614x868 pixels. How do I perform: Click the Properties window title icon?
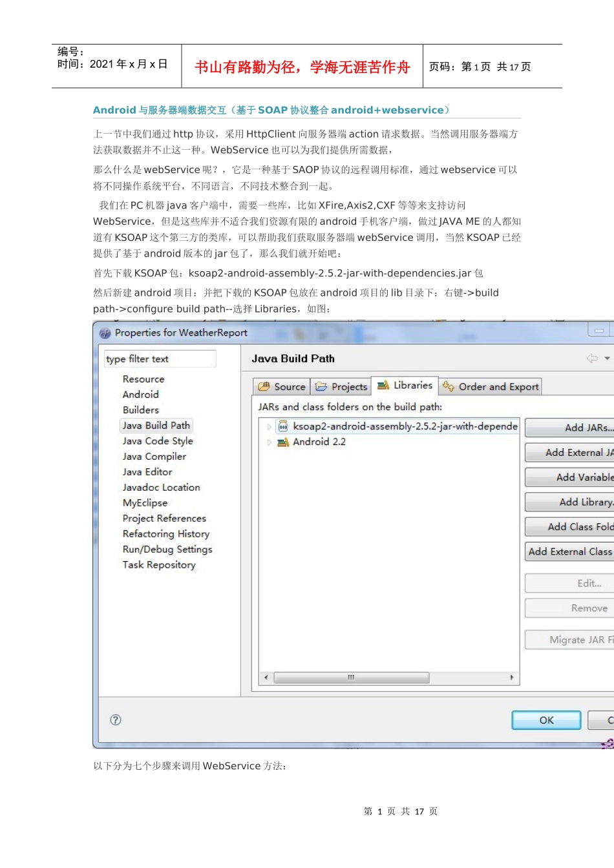click(x=105, y=333)
